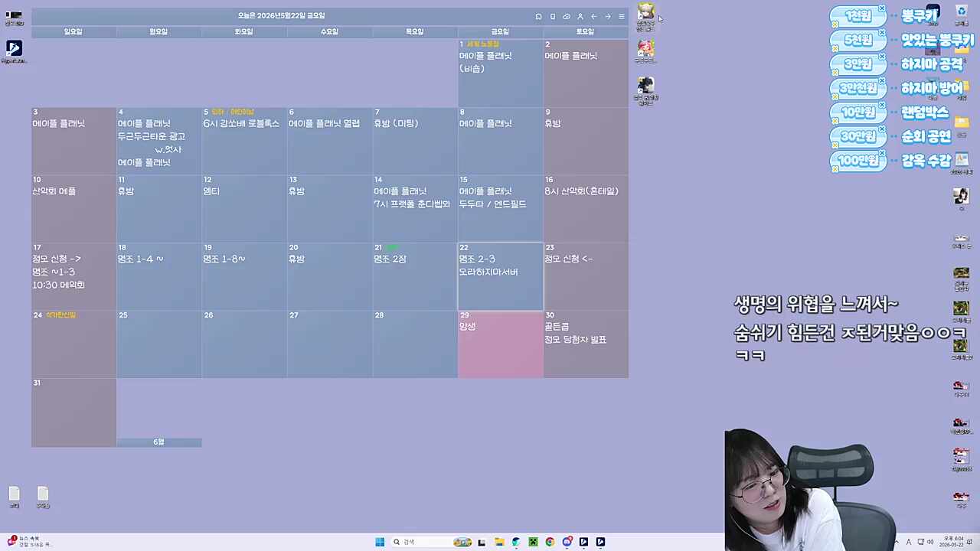
Task: Click '엠티' event on May 12
Action: pos(211,191)
